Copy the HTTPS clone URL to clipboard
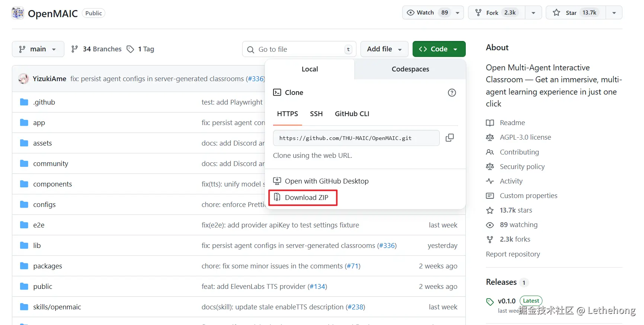 449,138
